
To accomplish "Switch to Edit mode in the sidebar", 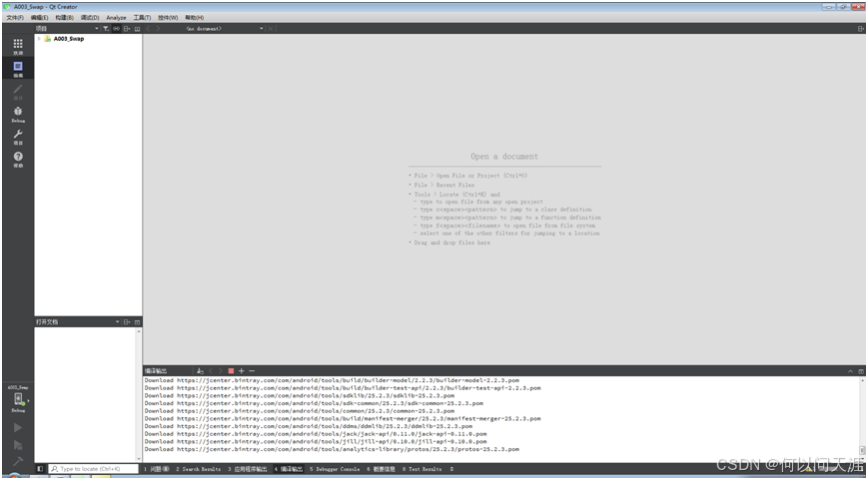I will tap(18, 69).
